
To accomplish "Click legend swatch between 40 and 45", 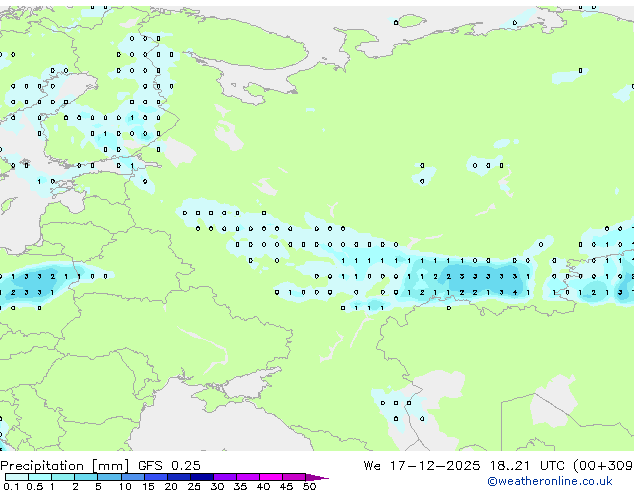I will point(271,477).
